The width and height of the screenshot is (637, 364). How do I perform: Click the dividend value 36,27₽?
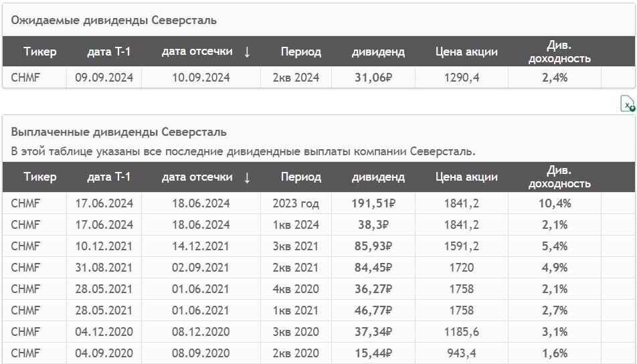(373, 289)
